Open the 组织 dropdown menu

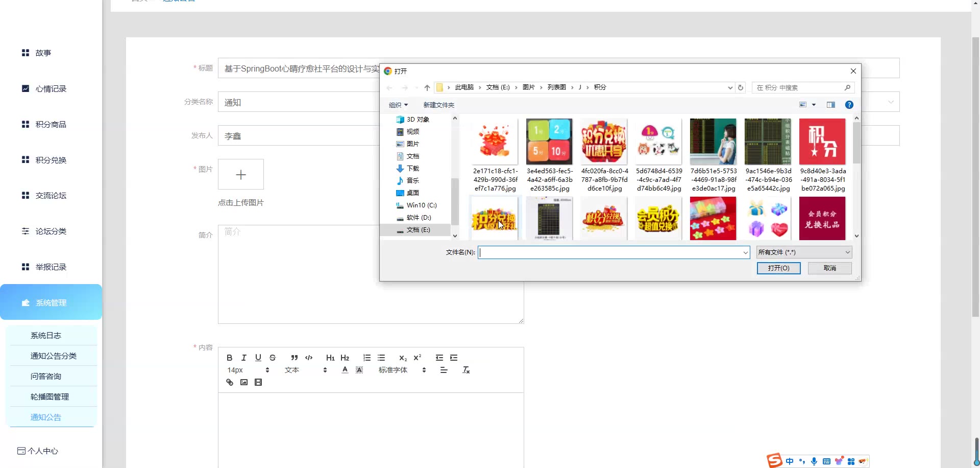tap(398, 105)
